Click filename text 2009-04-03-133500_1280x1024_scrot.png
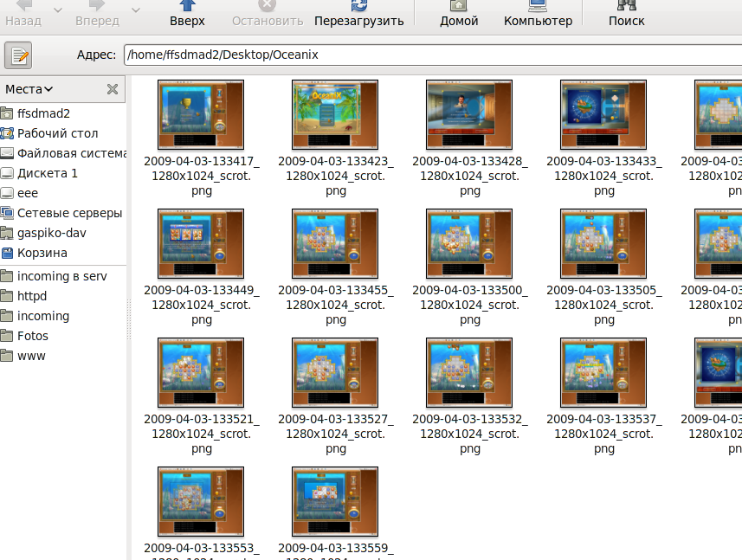The height and width of the screenshot is (560, 742). coord(470,305)
